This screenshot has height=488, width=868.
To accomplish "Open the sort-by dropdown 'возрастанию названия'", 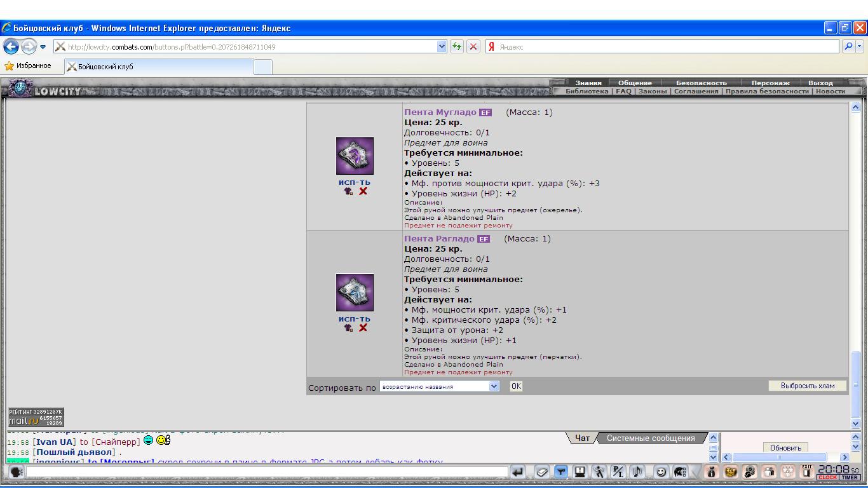I will pyautogui.click(x=440, y=386).
